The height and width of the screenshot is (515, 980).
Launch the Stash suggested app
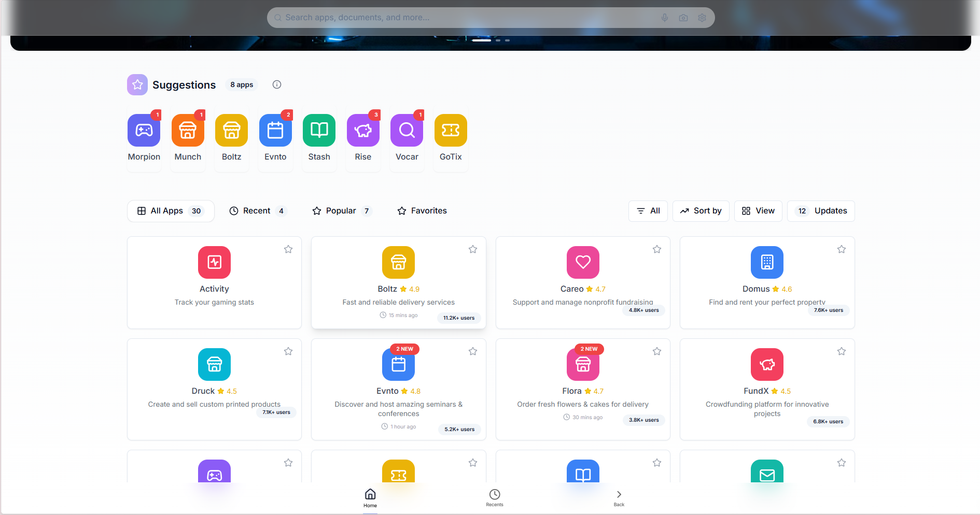click(x=319, y=130)
